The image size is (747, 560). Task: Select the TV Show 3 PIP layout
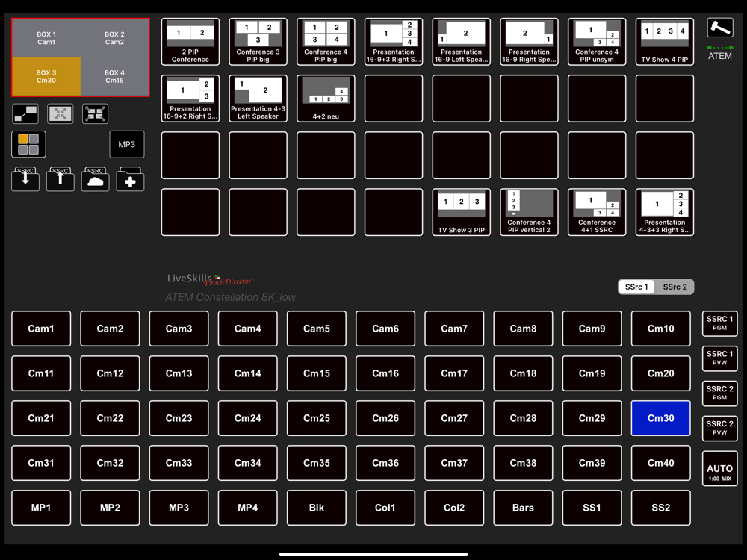click(x=461, y=212)
